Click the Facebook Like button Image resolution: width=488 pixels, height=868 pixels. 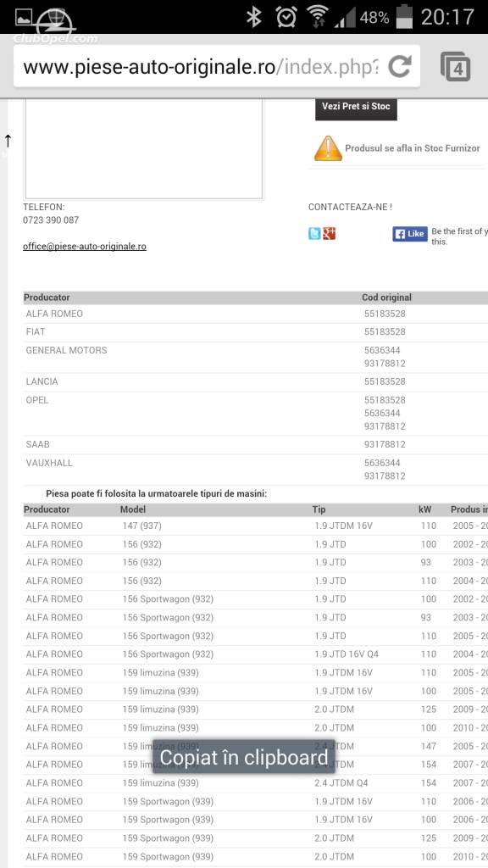pos(410,234)
